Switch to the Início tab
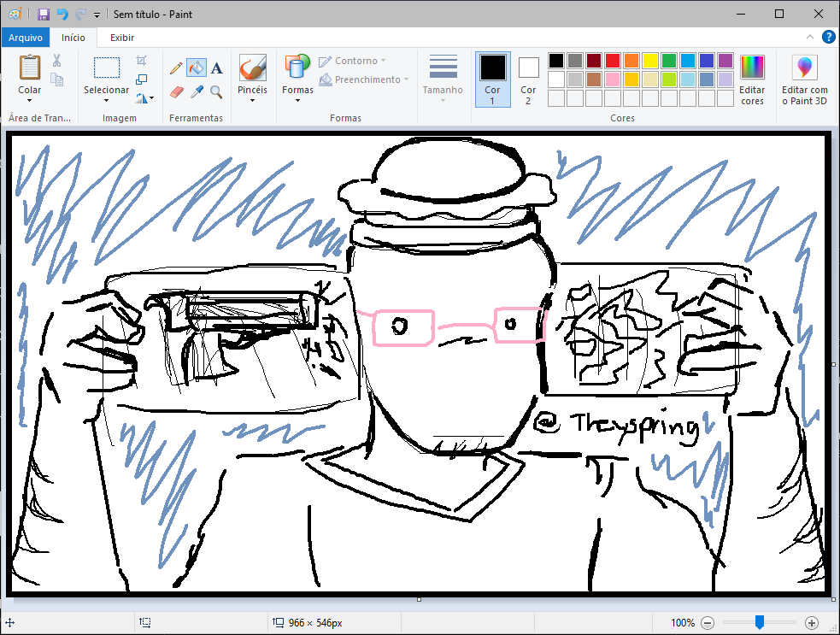This screenshot has height=635, width=840. 73,38
